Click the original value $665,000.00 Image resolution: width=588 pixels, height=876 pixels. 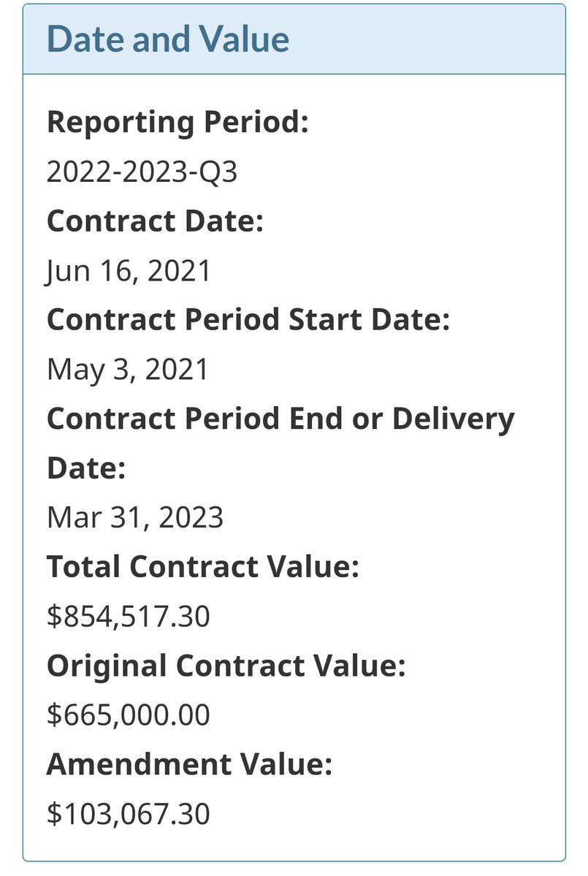click(x=129, y=715)
